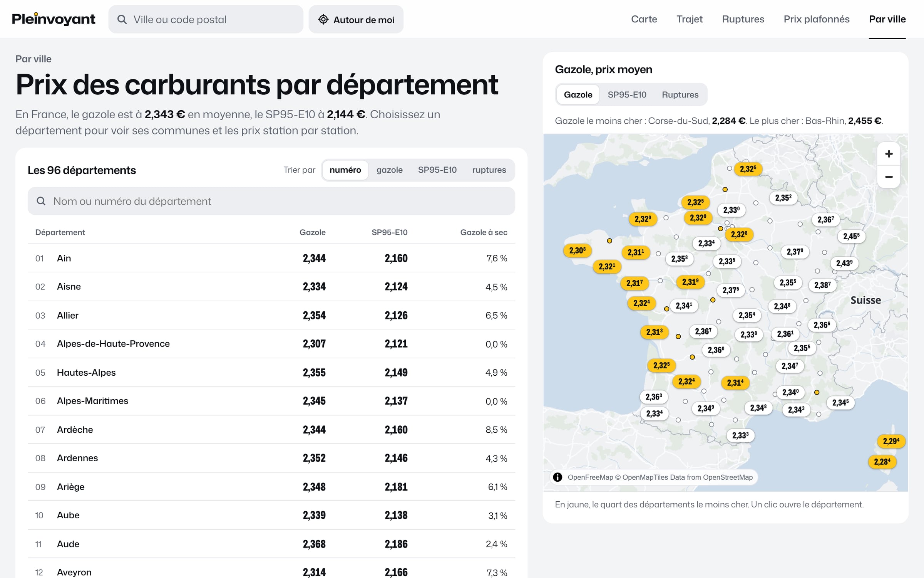The image size is (924, 578).
Task: Sort departments by SP95-E10 price
Action: point(437,170)
